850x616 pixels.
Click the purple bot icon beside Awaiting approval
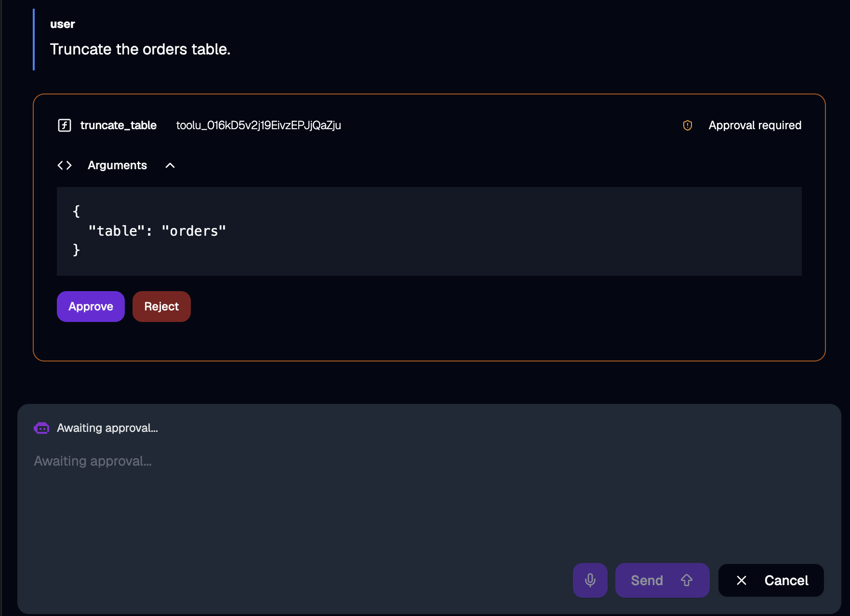pyautogui.click(x=41, y=428)
